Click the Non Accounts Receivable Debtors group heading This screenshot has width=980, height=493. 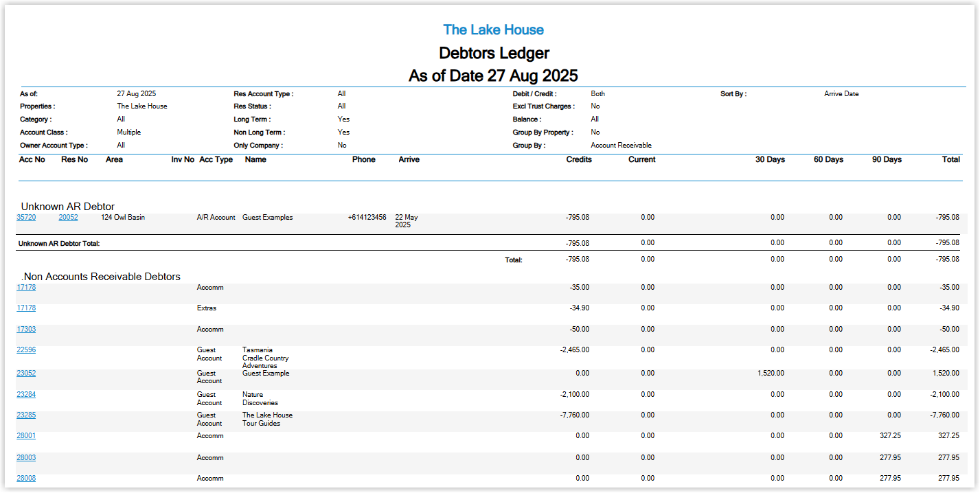[102, 277]
